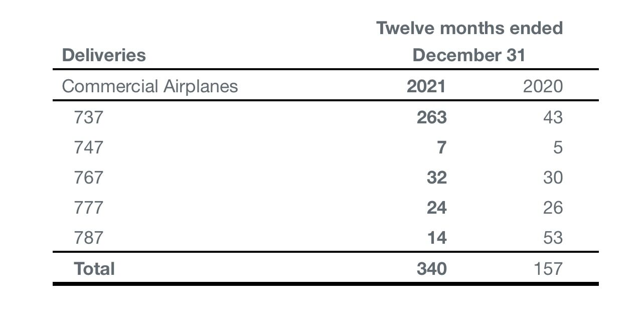Screen dimensions: 644x321
Task: Click the 2020 year header
Action: point(543,86)
